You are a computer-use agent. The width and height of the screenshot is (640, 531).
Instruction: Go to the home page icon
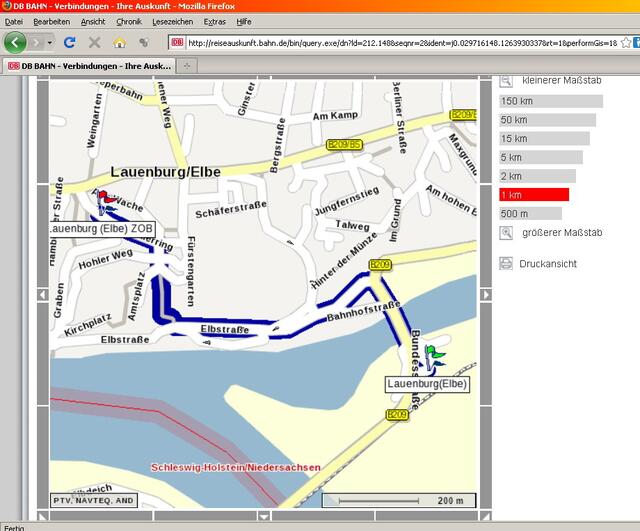(x=119, y=42)
